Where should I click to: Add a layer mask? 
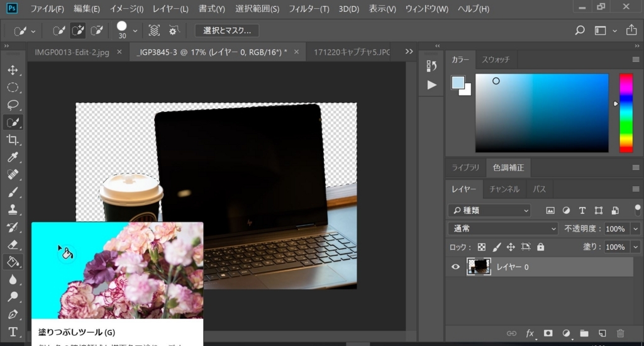[x=548, y=333]
